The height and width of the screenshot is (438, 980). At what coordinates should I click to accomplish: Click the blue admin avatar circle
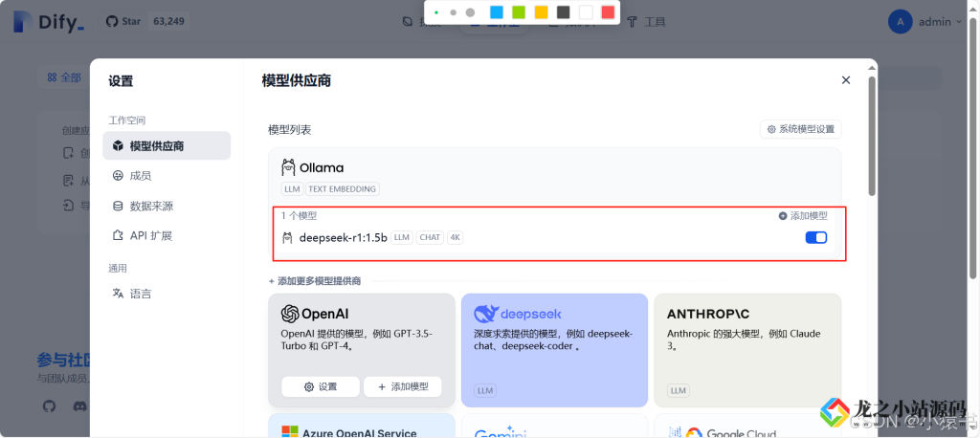[900, 22]
